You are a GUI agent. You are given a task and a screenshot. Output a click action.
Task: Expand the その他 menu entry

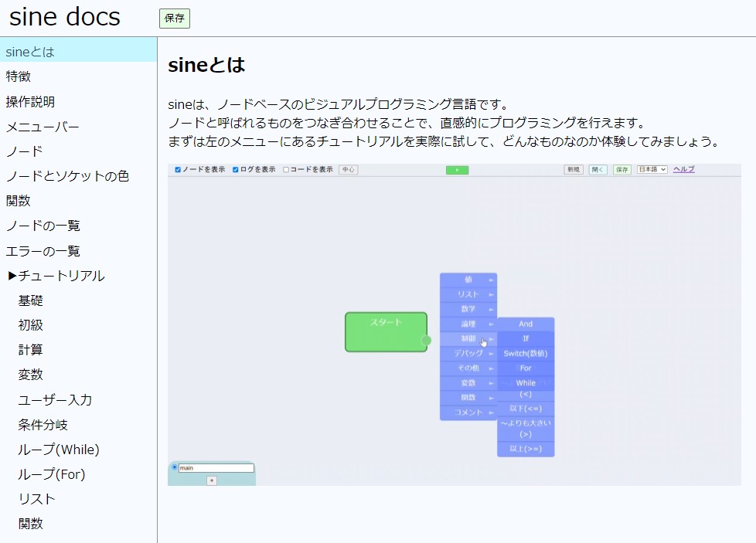[x=468, y=368]
